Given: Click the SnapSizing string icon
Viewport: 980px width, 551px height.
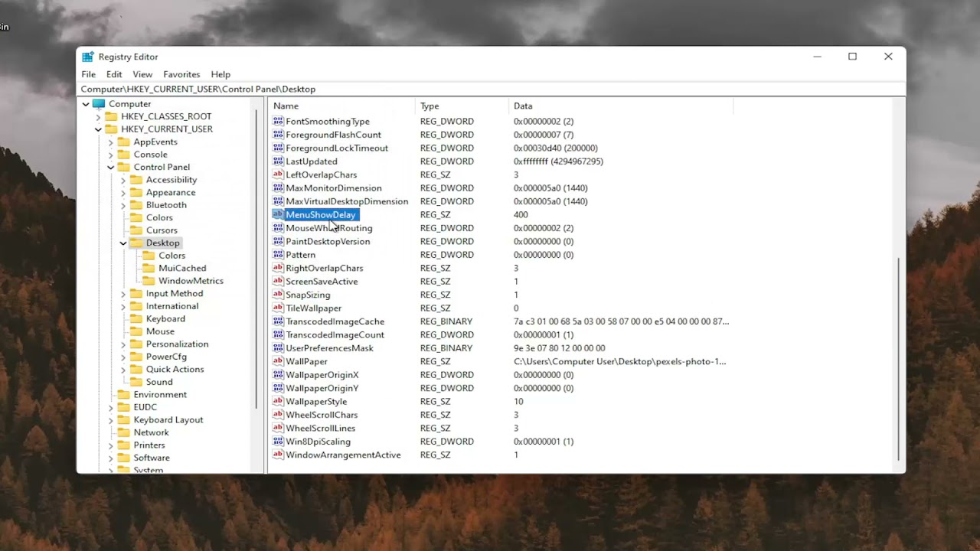Looking at the screenshot, I should pyautogui.click(x=279, y=295).
